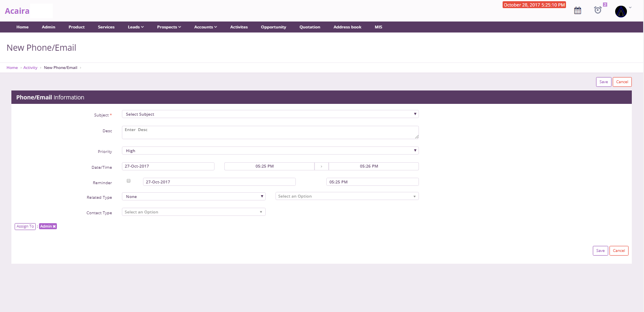The height and width of the screenshot is (312, 644).
Task: Click the alarm clock reminder icon
Action: (598, 10)
